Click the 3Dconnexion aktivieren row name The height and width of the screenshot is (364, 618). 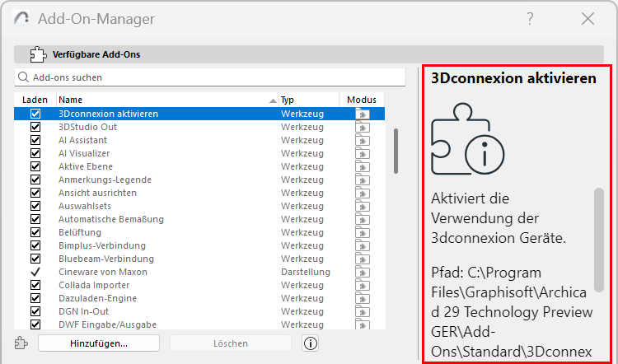(109, 114)
